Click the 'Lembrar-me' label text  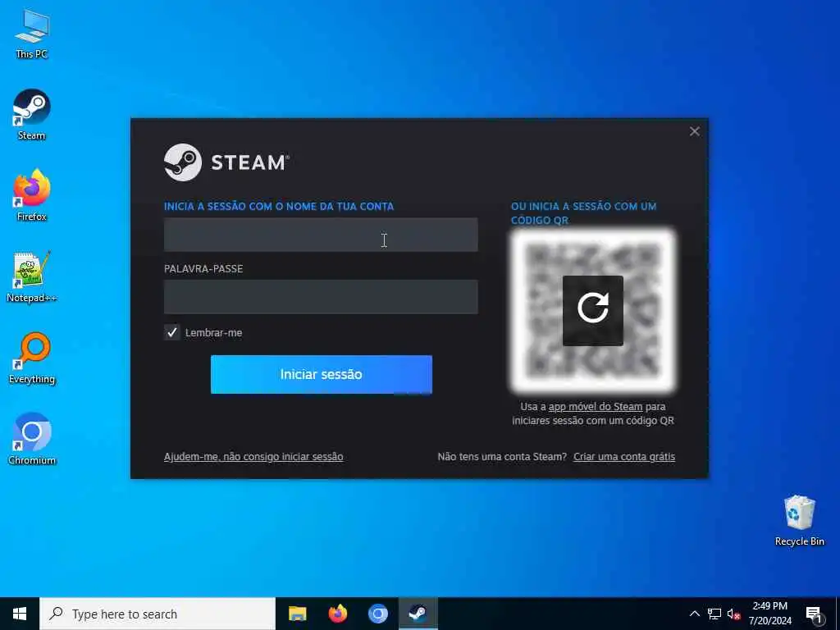pos(214,333)
